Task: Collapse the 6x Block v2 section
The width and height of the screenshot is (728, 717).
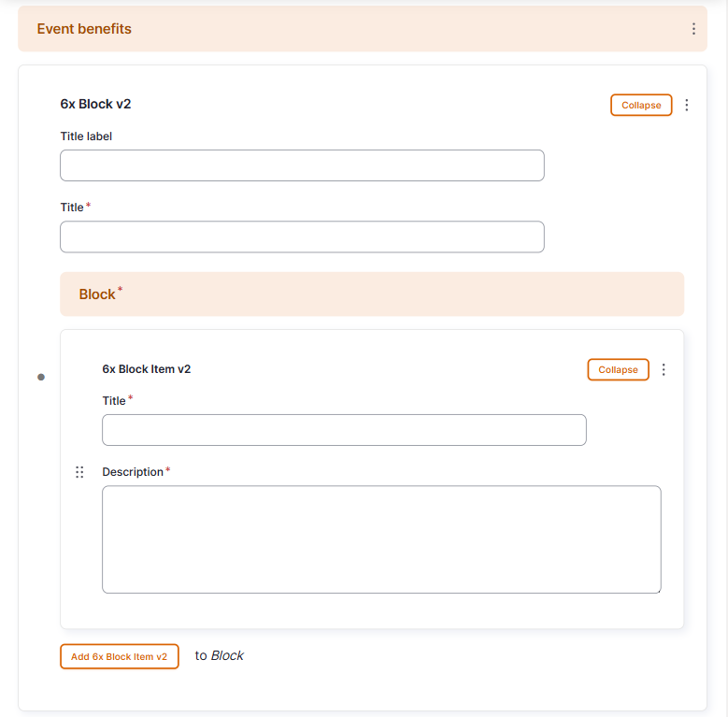Action: tap(641, 105)
